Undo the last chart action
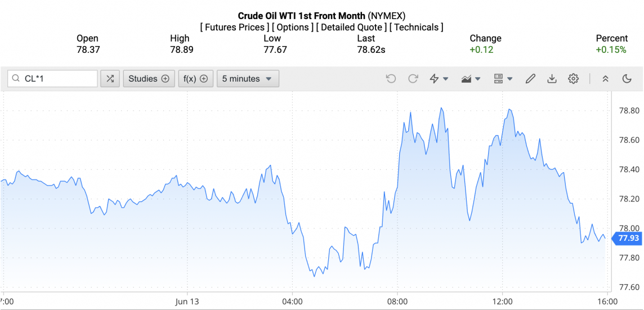644x310 pixels. click(x=391, y=79)
